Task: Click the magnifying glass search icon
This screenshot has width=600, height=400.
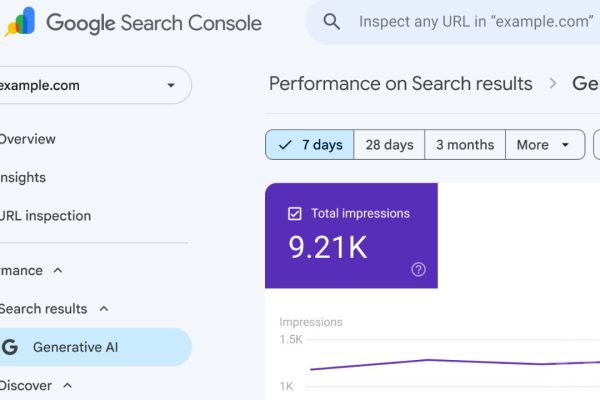Action: 331,22
